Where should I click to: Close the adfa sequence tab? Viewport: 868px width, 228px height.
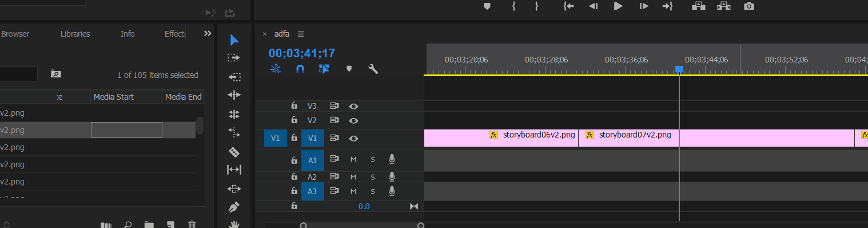pyautogui.click(x=265, y=34)
